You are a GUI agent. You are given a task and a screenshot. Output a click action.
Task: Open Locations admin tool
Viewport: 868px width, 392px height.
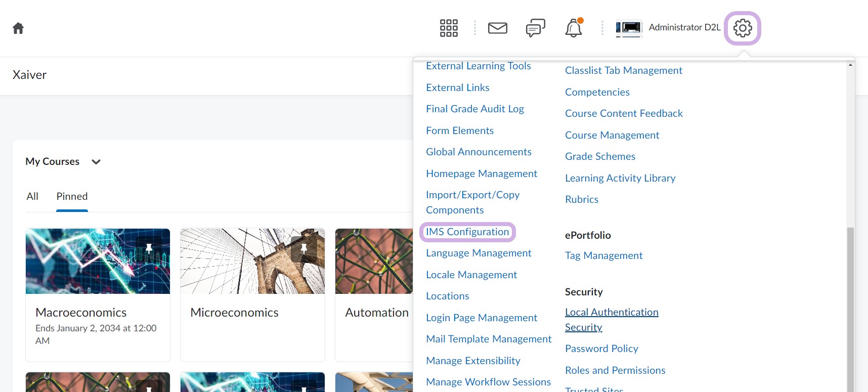tap(448, 296)
